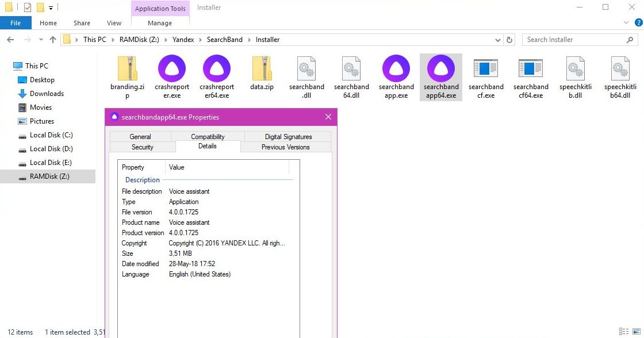Image resolution: width=644 pixels, height=338 pixels.
Task: Open the File ribbon menu
Action: 16,23
